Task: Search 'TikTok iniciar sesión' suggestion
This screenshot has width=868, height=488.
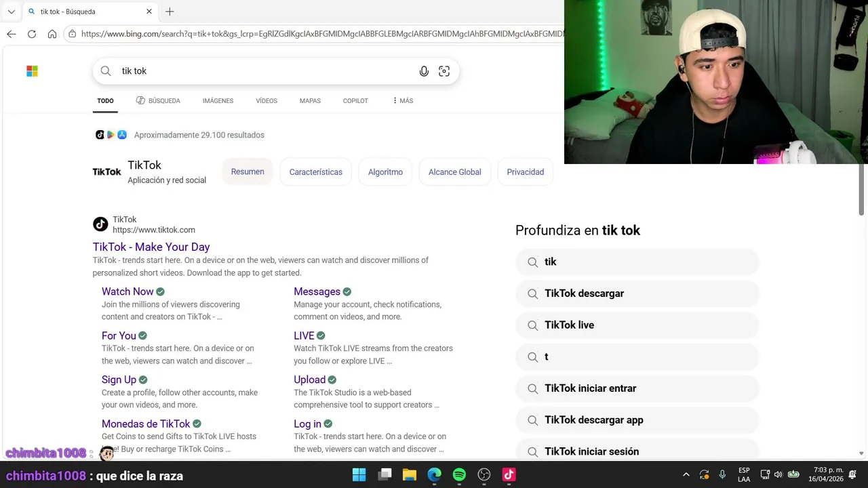Action: coord(637,450)
